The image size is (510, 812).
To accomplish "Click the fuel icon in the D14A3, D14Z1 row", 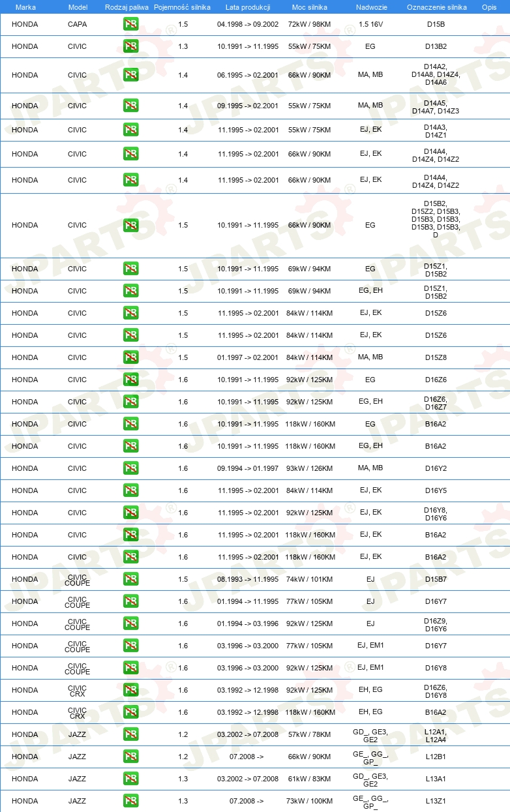I will tap(130, 130).
